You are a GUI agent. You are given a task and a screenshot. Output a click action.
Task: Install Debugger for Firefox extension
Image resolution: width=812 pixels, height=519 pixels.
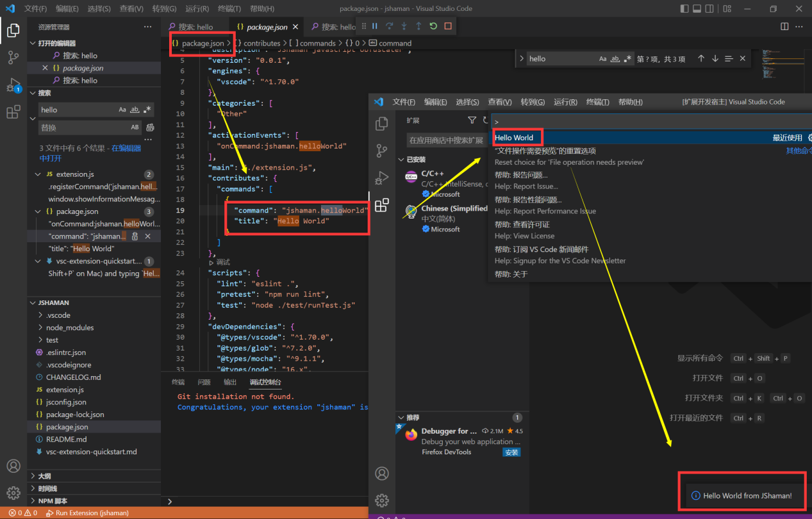[x=511, y=452]
